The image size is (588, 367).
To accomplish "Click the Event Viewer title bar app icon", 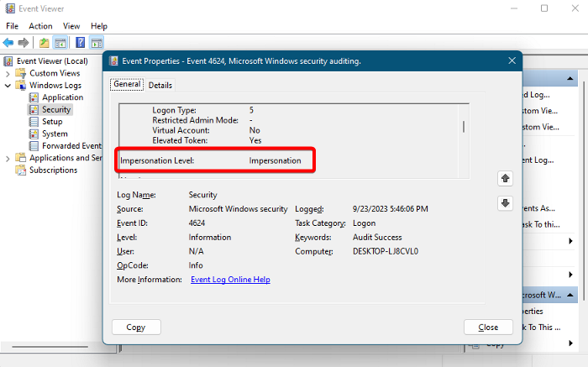I will [10, 8].
